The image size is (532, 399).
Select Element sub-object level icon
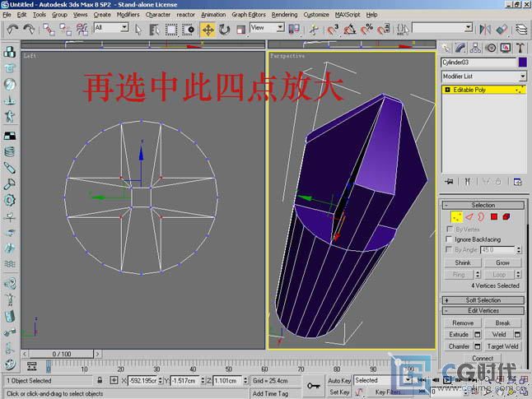tap(506, 216)
